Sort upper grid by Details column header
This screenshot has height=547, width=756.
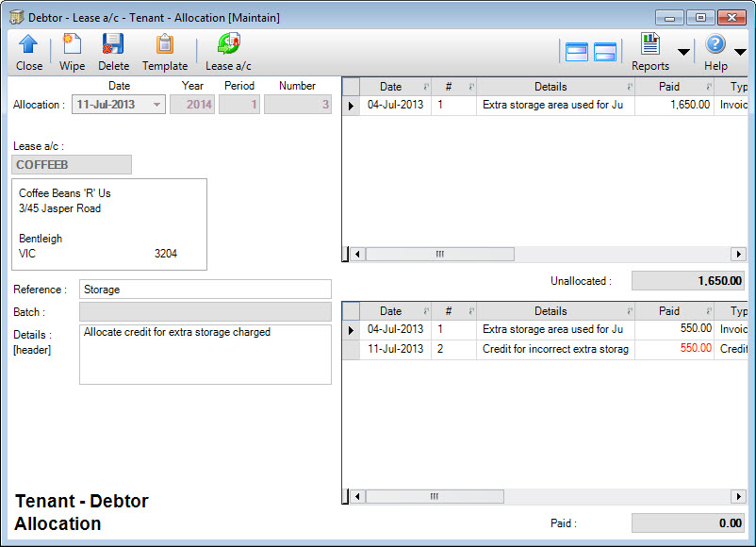click(x=551, y=87)
